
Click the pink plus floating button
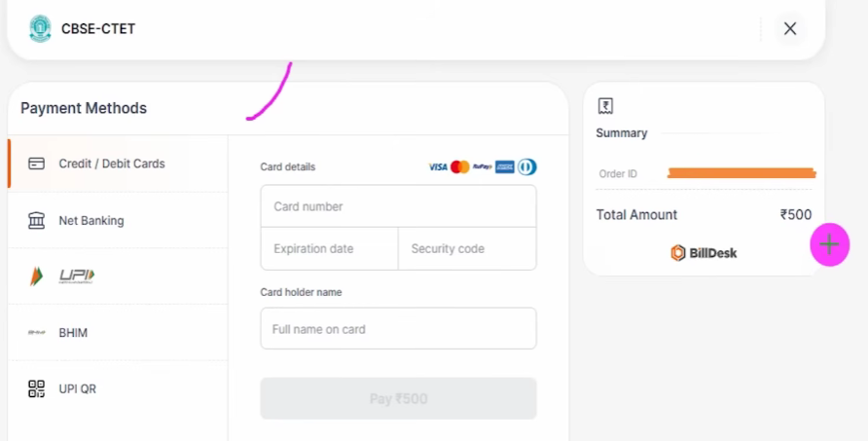[829, 244]
